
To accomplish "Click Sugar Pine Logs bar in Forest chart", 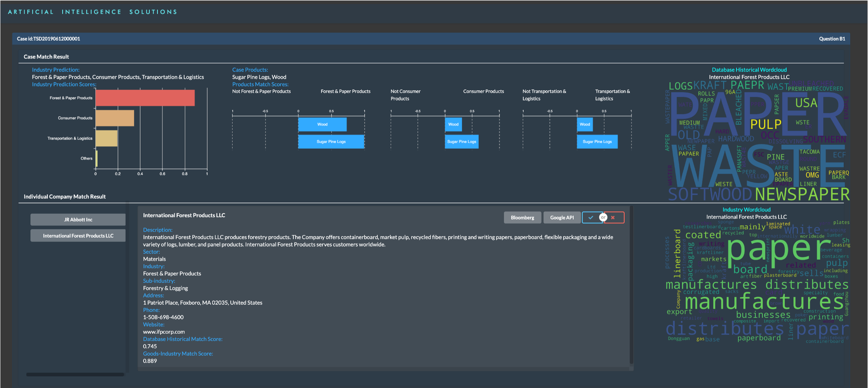I will click(331, 142).
